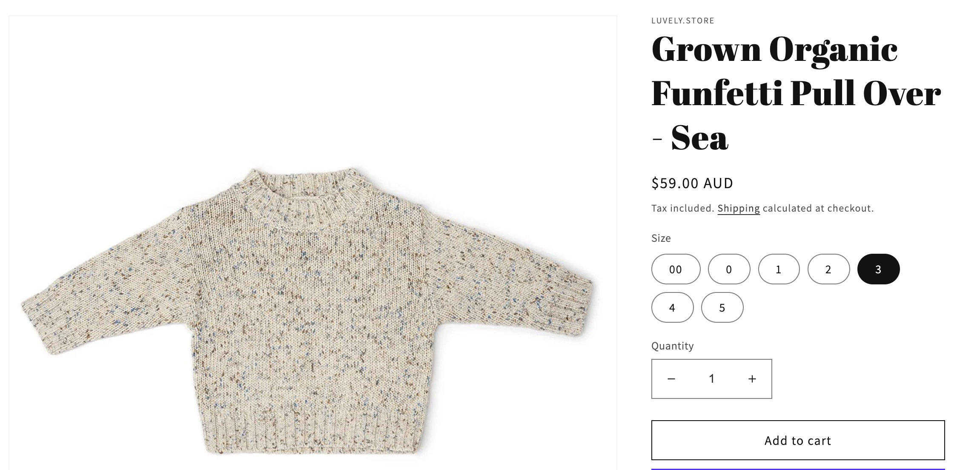The height and width of the screenshot is (470, 980).
Task: Select size 2 pill
Action: pos(828,269)
